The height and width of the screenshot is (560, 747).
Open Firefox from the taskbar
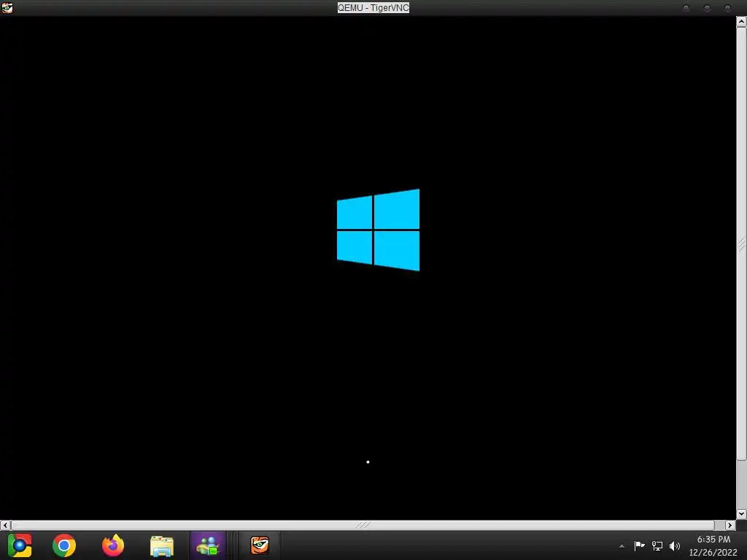(x=113, y=545)
